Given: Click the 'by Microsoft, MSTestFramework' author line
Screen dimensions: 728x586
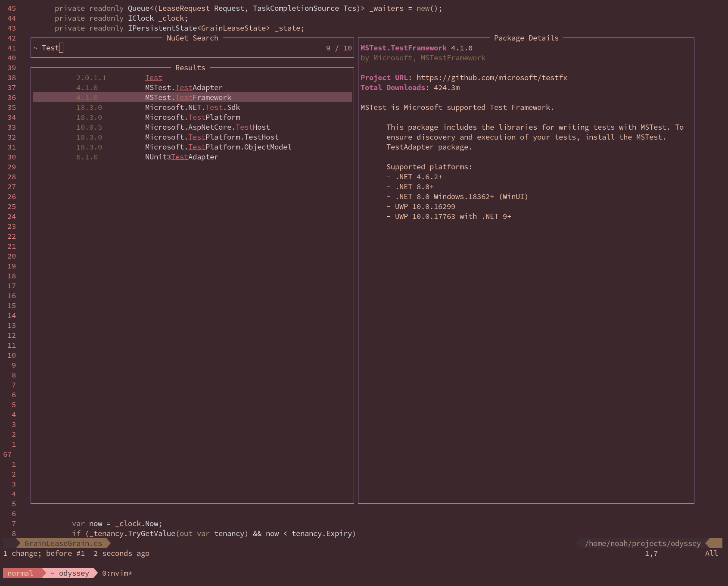Looking at the screenshot, I should click(x=423, y=58).
